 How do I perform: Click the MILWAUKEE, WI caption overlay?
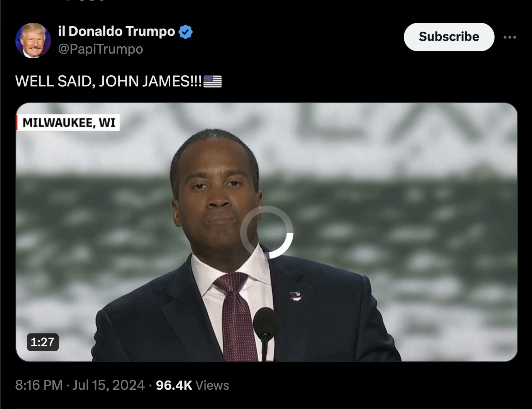pos(68,122)
